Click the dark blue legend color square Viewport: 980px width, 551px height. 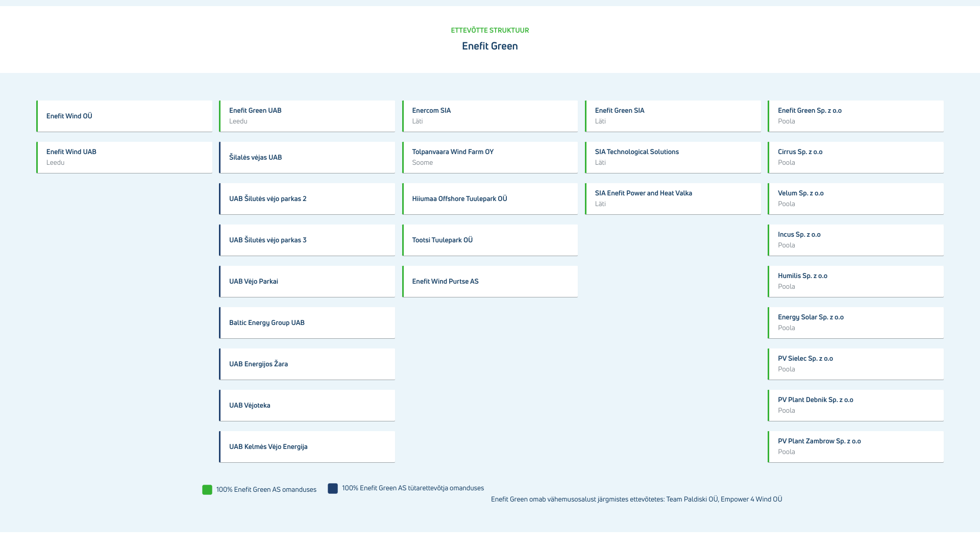point(333,488)
